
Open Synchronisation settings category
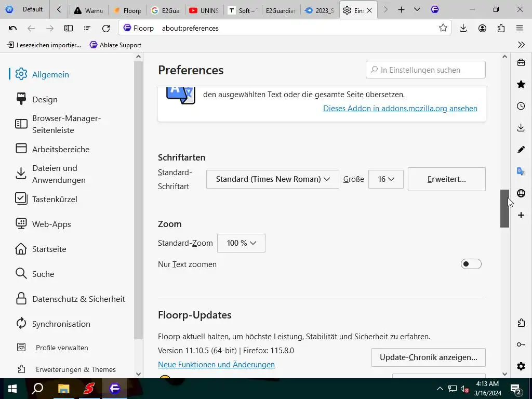click(61, 324)
